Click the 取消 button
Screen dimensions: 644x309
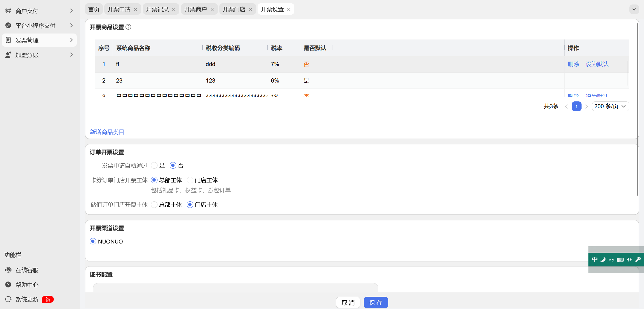click(348, 302)
